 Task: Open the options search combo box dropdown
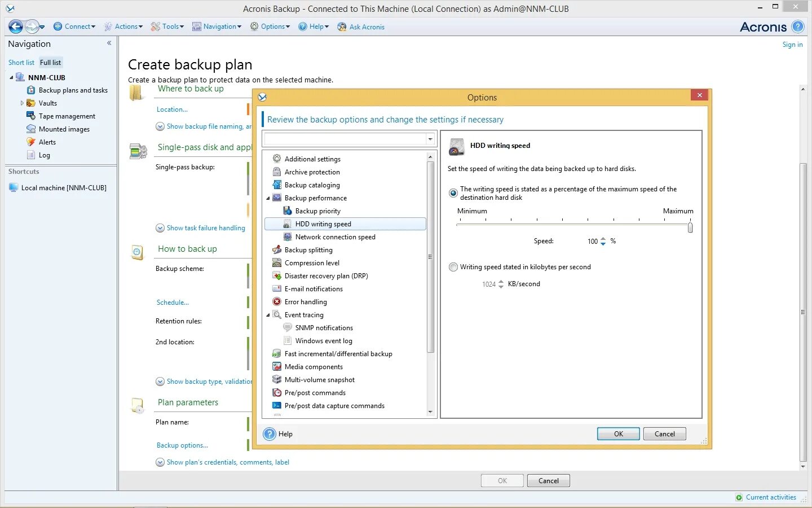coord(430,139)
